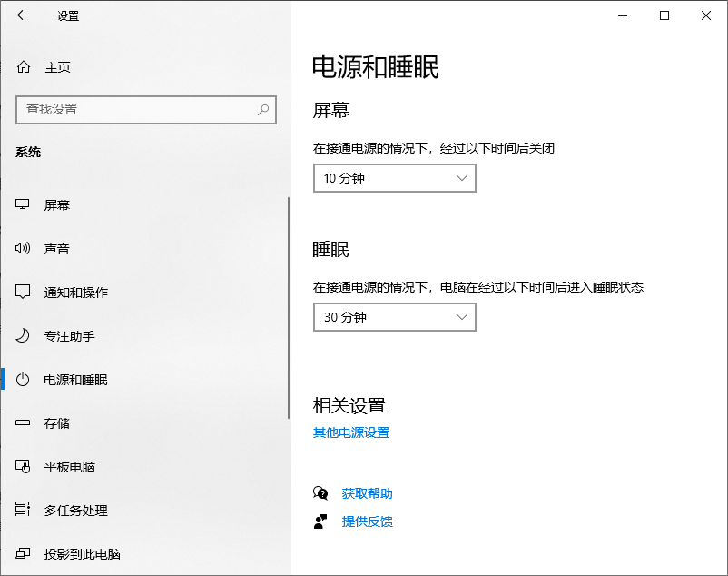Viewport: 728px width, 576px height.
Task: Open 专注助手 (Focus assist) settings
Action: tap(23, 335)
